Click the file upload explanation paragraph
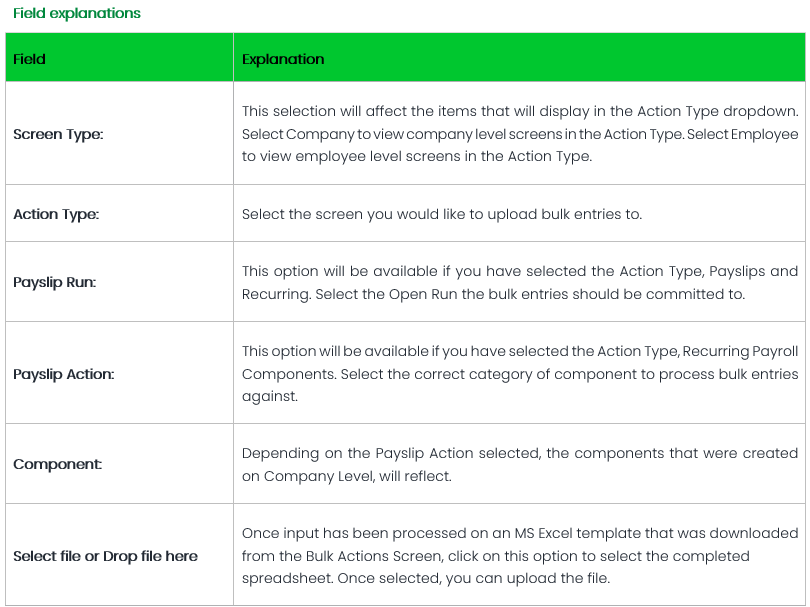The width and height of the screenshot is (810, 607). coord(520,556)
